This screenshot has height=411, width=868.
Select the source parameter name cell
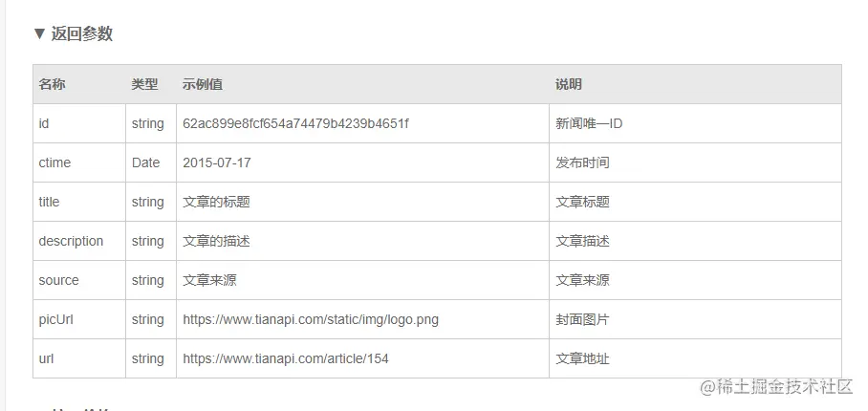58,280
